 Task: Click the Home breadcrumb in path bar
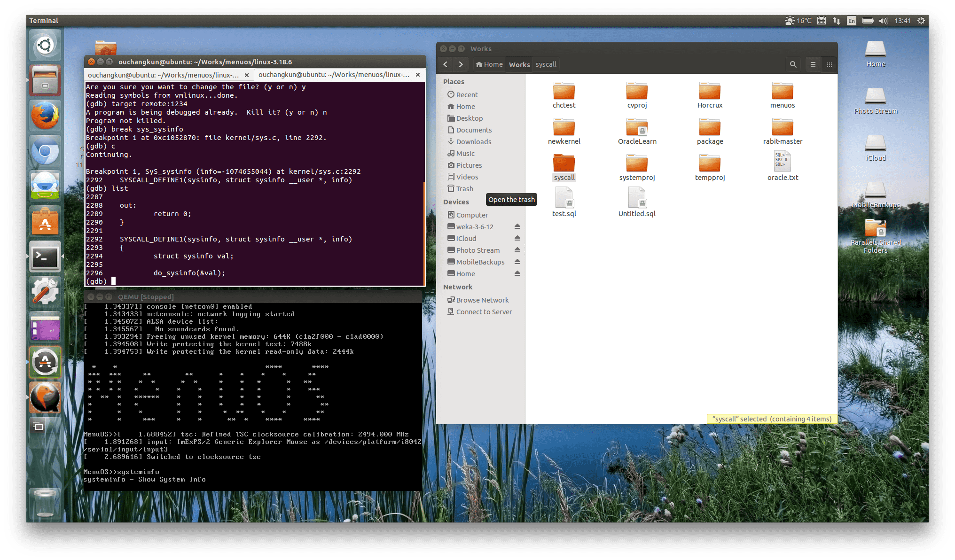[489, 64]
